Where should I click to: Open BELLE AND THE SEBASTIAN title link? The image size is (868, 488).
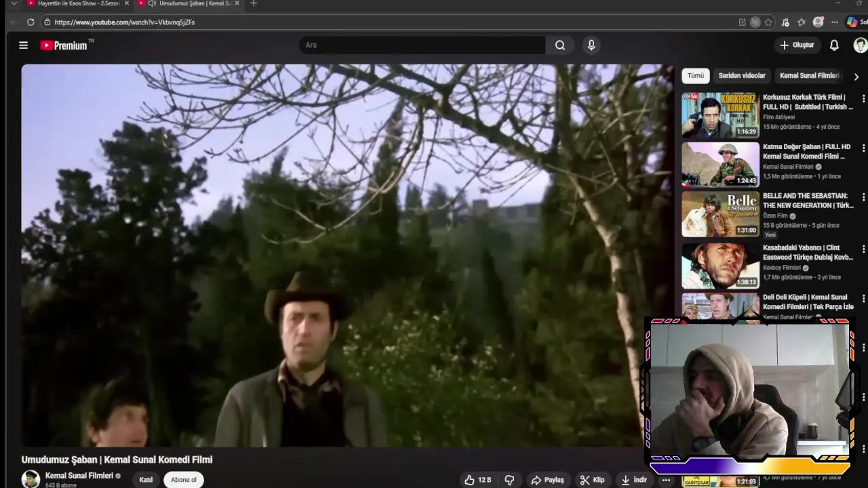[808, 201]
